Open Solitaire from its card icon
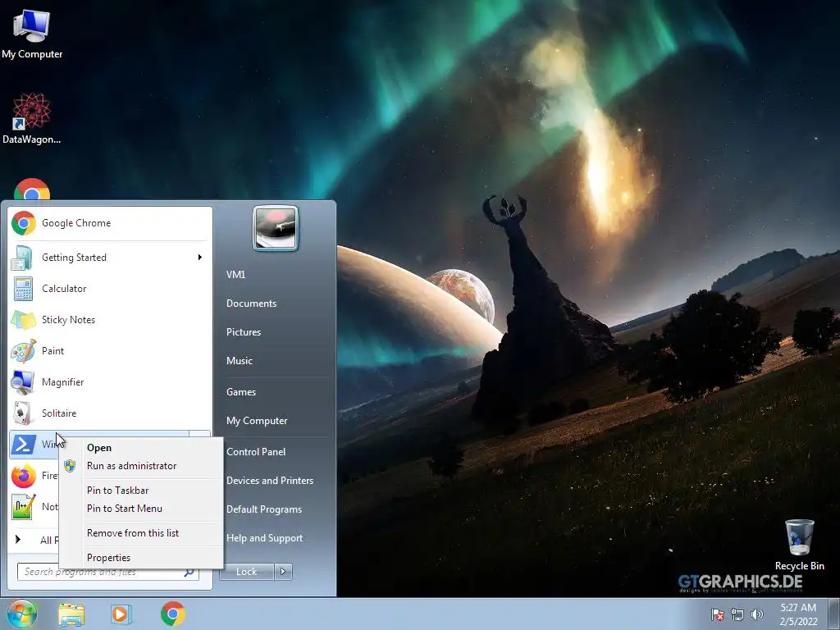This screenshot has width=840, height=630. click(x=22, y=413)
